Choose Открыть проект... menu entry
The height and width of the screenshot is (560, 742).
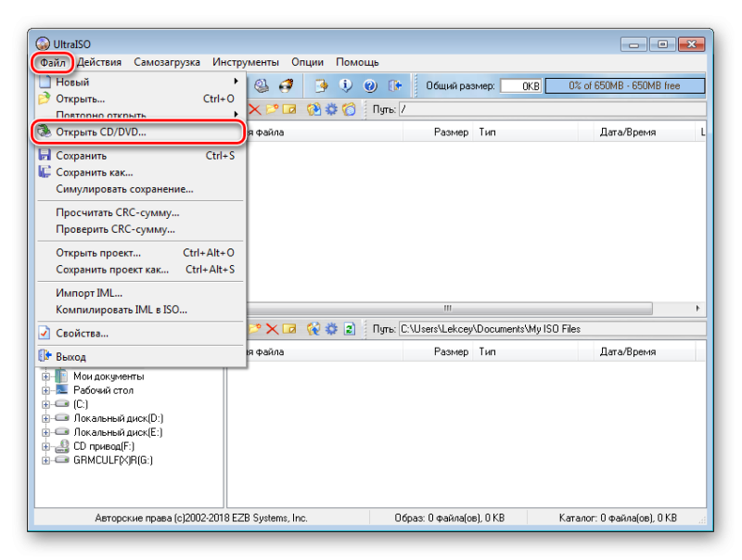click(x=140, y=253)
